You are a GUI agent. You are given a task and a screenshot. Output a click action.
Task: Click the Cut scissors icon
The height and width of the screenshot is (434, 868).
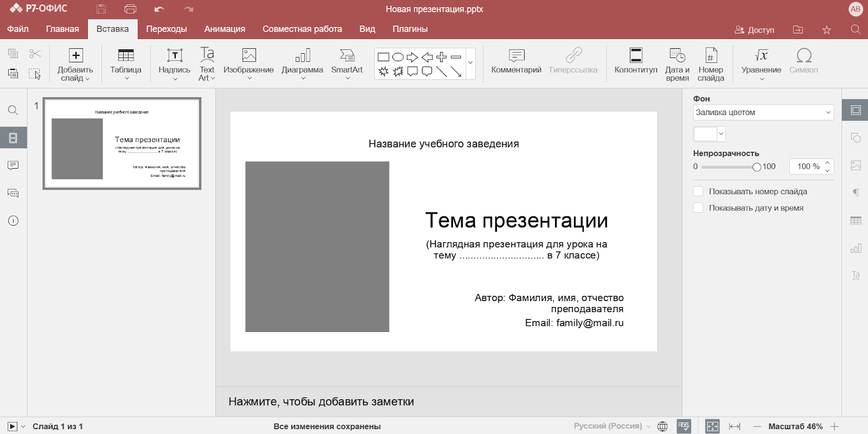(35, 53)
